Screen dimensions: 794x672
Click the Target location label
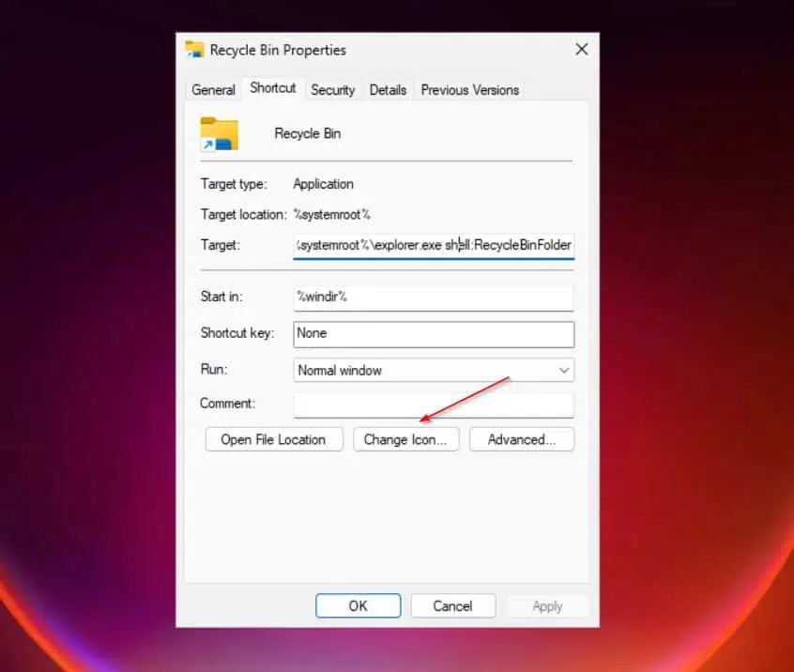pos(244,215)
